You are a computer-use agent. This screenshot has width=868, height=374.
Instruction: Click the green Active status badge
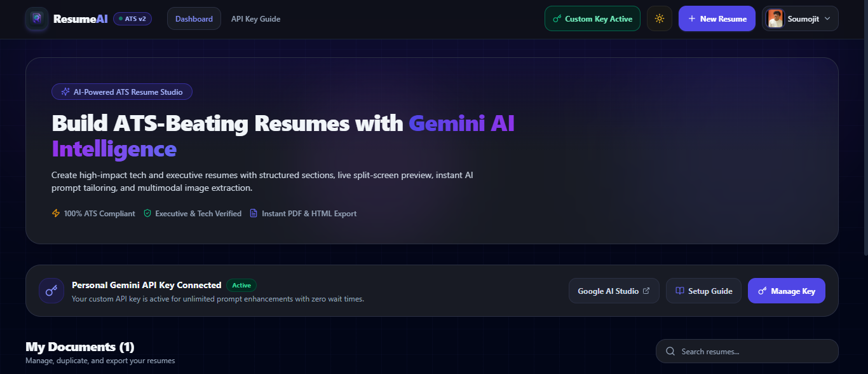(241, 285)
